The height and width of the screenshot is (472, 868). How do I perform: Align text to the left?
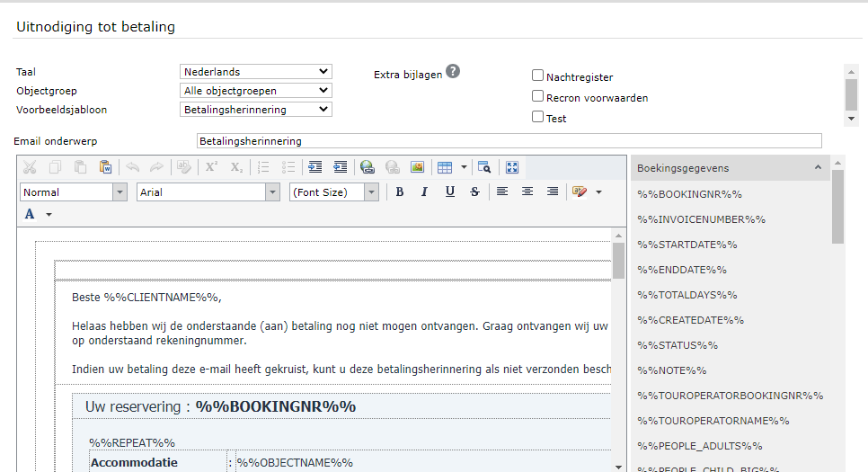tap(502, 191)
